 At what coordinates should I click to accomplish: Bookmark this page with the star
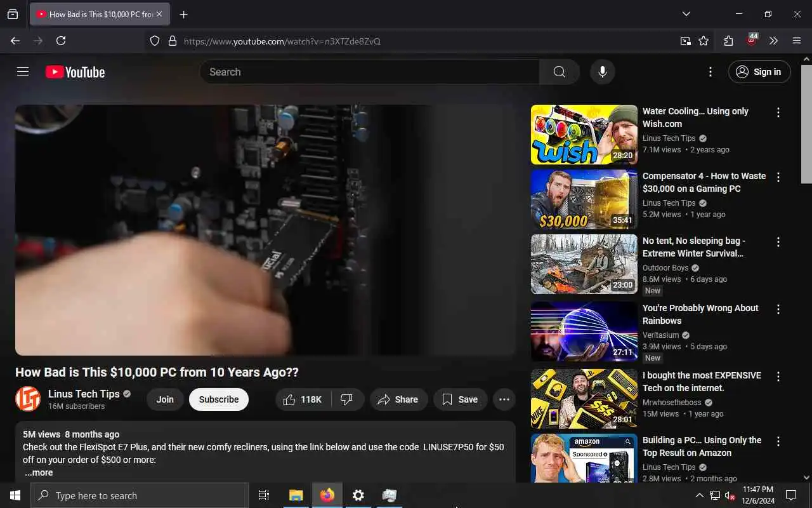[704, 41]
